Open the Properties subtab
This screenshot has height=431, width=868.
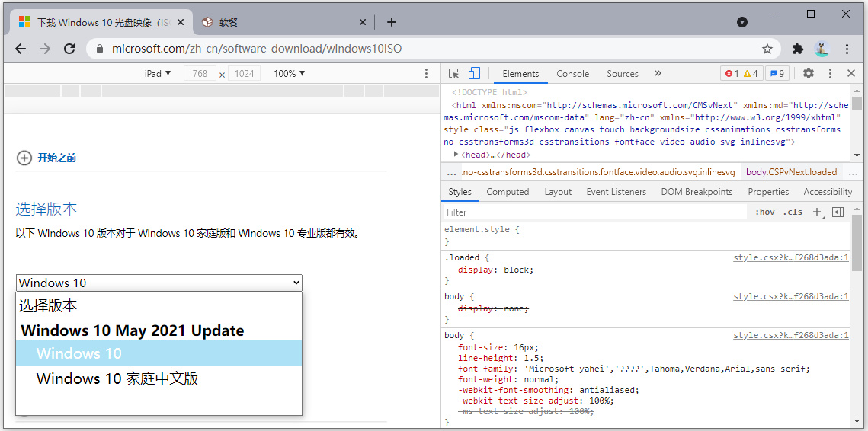coord(768,192)
